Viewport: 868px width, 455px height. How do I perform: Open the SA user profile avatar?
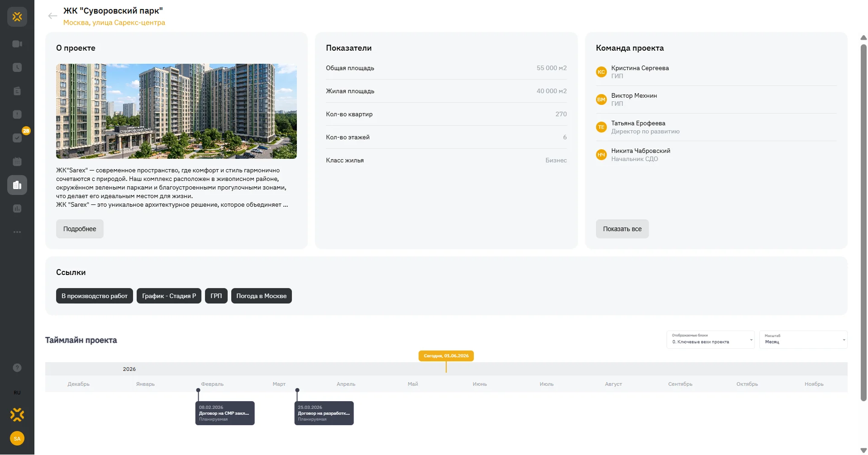[17, 438]
